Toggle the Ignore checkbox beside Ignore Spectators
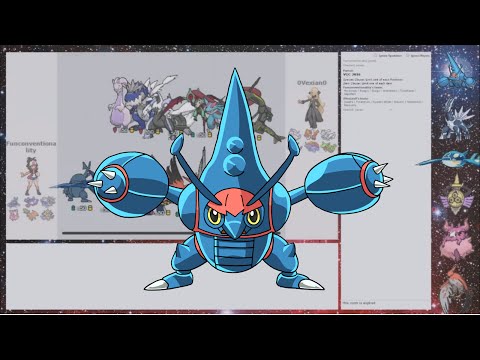480x360 pixels. (408, 56)
